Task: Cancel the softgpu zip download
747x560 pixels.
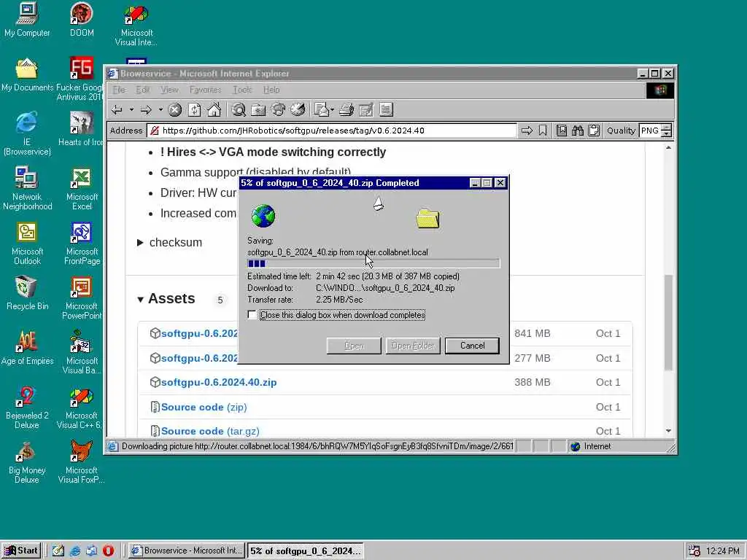Action: [x=472, y=346]
